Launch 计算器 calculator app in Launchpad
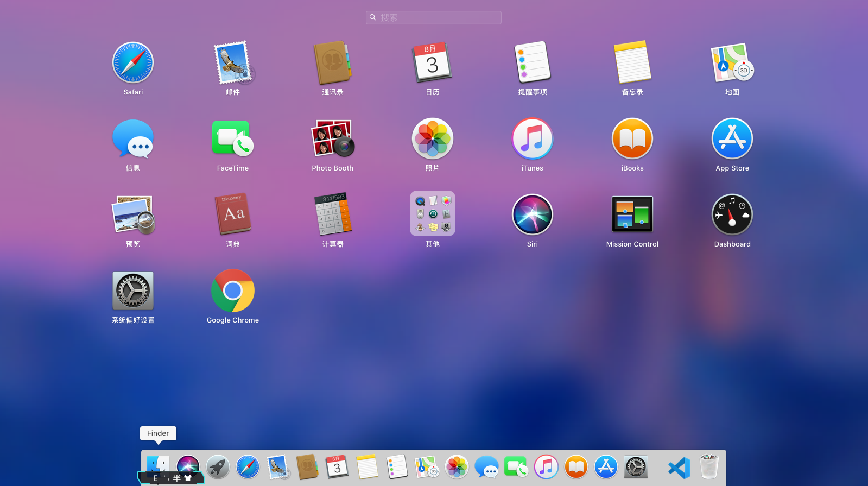The image size is (868, 486). tap(333, 214)
